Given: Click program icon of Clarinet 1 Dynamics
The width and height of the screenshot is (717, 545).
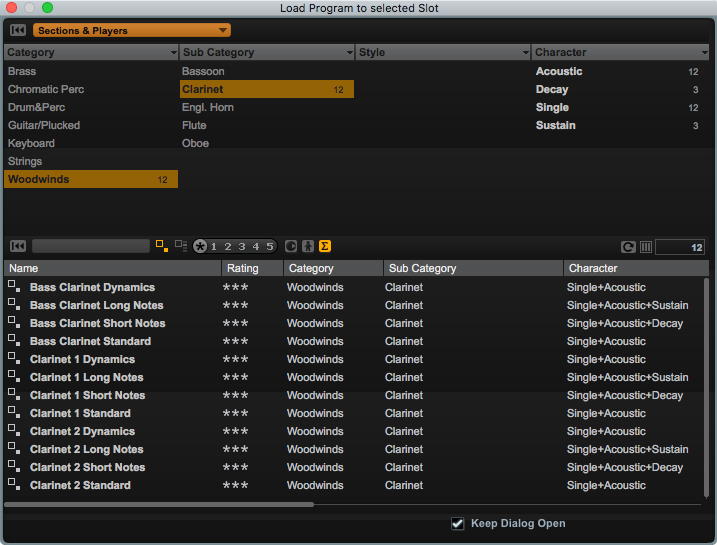Looking at the screenshot, I should (x=14, y=358).
